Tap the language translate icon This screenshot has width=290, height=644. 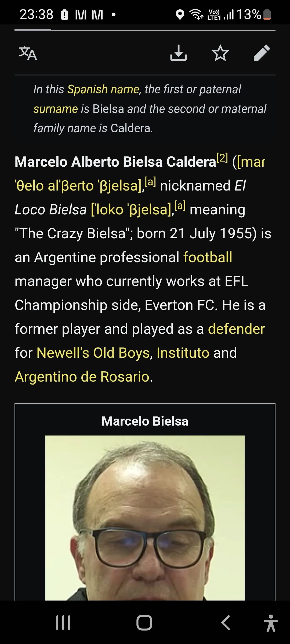pos(28,53)
